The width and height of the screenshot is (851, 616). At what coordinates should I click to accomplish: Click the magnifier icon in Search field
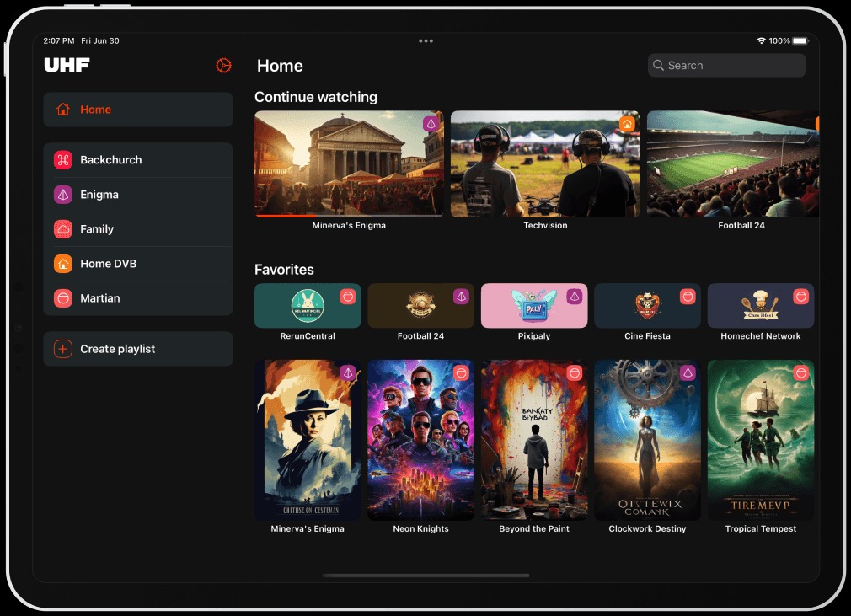658,65
